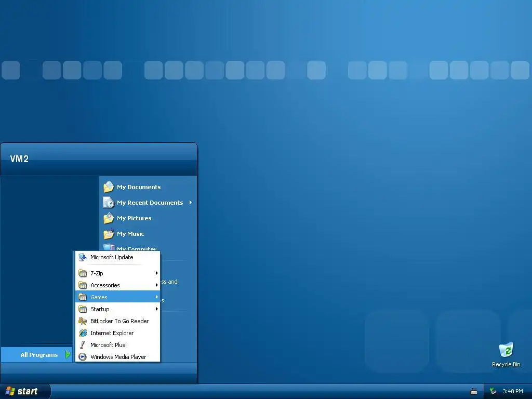Click the green All Programs arrow

coord(68,354)
